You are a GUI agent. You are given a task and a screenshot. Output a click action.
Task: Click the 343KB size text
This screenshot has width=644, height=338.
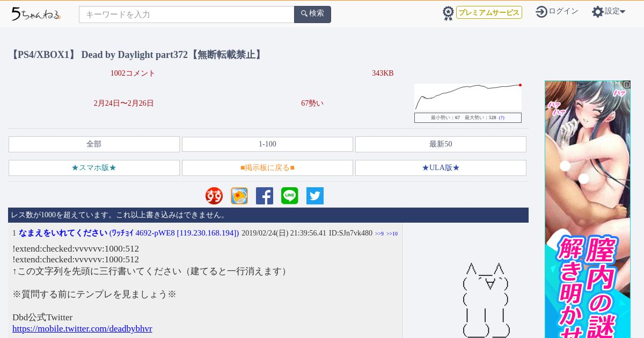pyautogui.click(x=383, y=74)
